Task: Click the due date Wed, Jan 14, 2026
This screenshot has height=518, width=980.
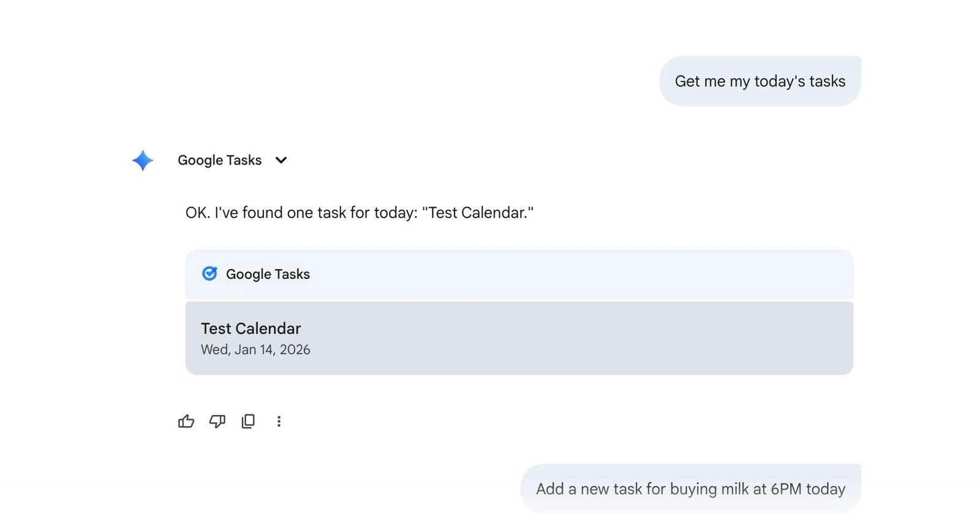Action: click(x=255, y=349)
